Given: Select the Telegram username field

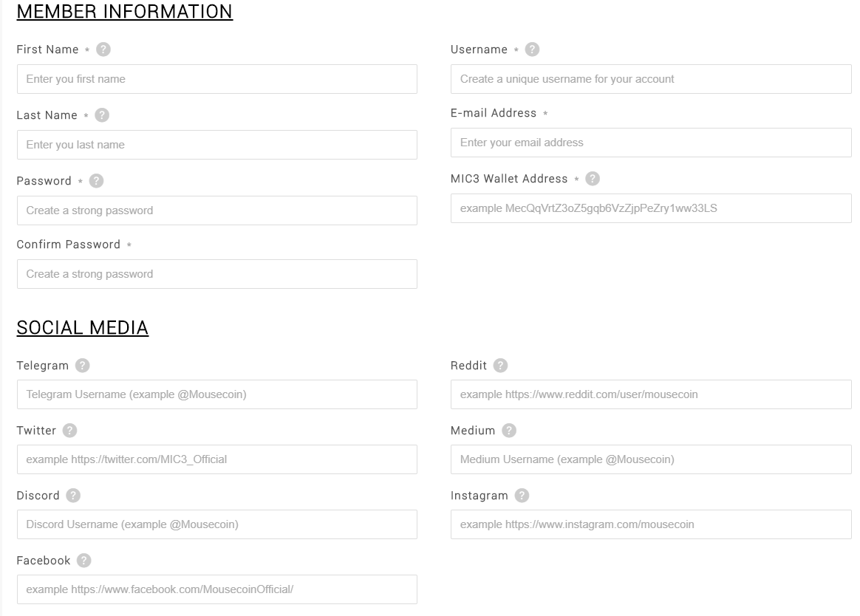Looking at the screenshot, I should point(217,394).
